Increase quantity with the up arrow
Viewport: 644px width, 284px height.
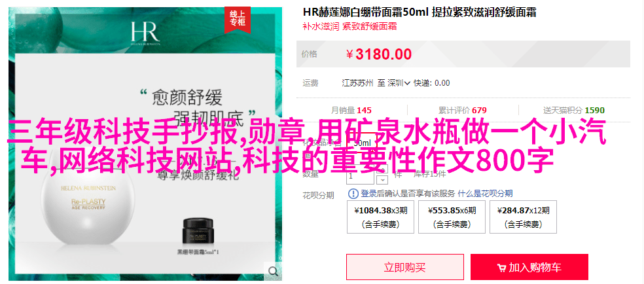383,169
